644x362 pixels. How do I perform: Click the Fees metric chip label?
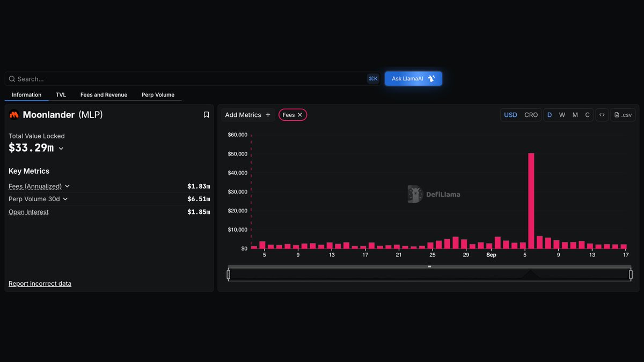point(289,115)
